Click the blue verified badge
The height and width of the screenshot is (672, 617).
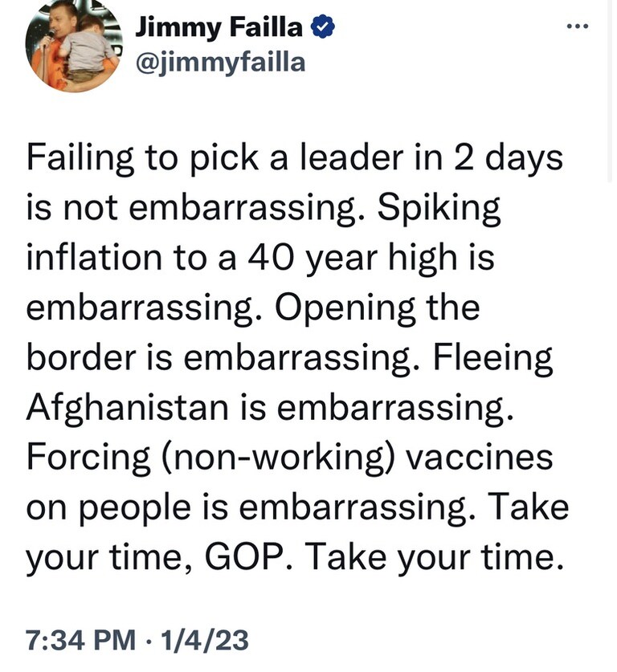pos(320,28)
